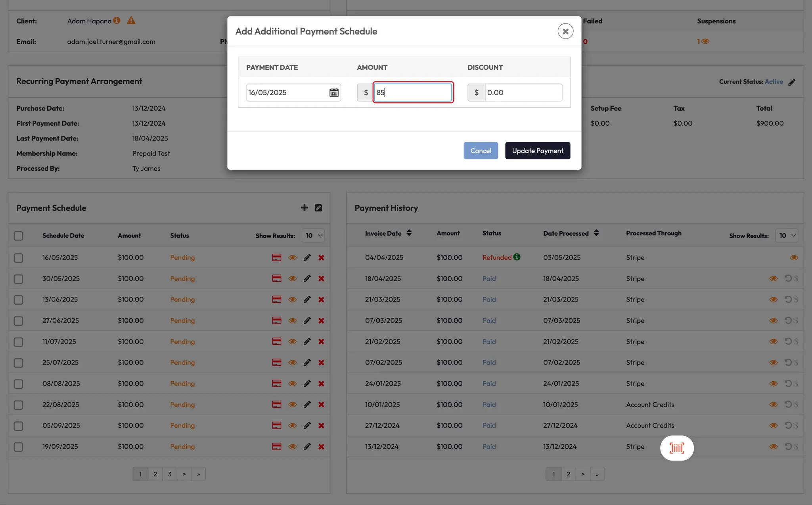This screenshot has width=812, height=505.
Task: Click the pencil icon for 30/05/2025 schedule
Action: [307, 278]
